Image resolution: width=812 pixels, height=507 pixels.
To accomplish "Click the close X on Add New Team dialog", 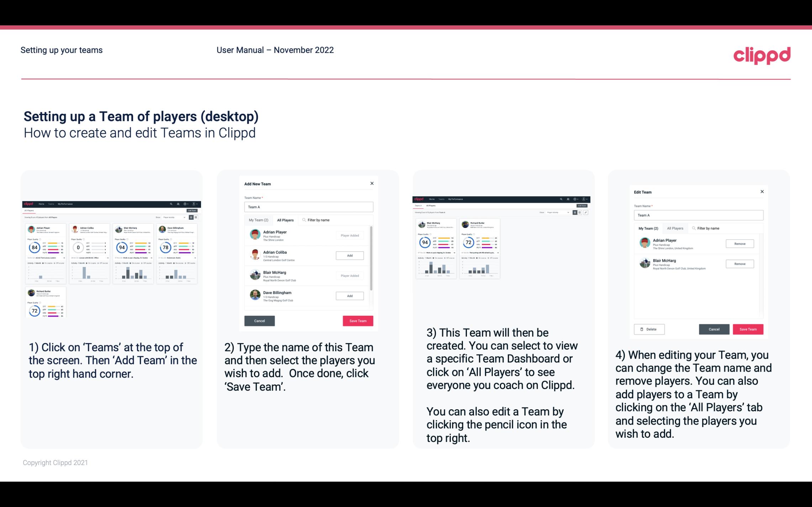I will [372, 183].
